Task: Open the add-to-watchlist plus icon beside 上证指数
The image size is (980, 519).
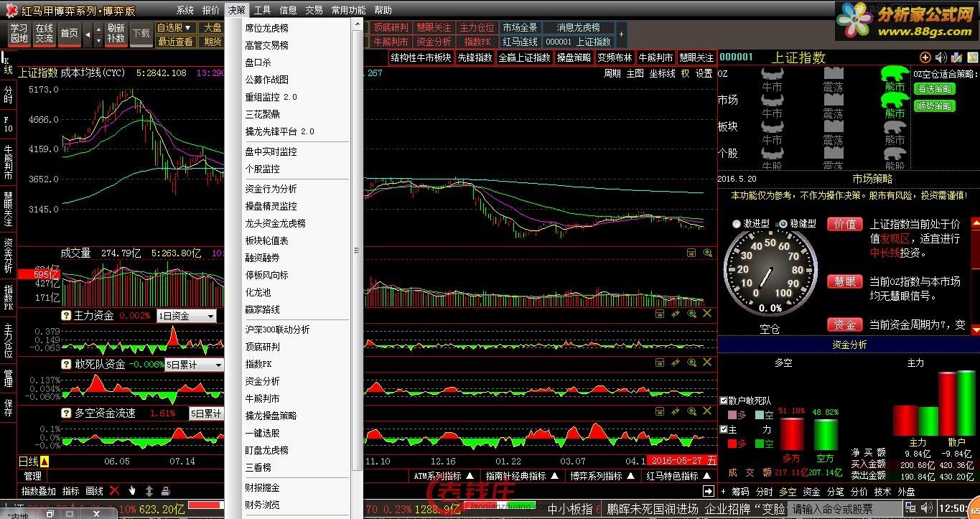Action: click(x=925, y=57)
